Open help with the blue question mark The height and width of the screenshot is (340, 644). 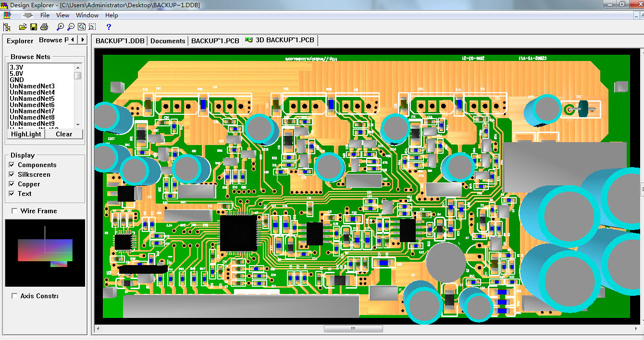click(109, 27)
